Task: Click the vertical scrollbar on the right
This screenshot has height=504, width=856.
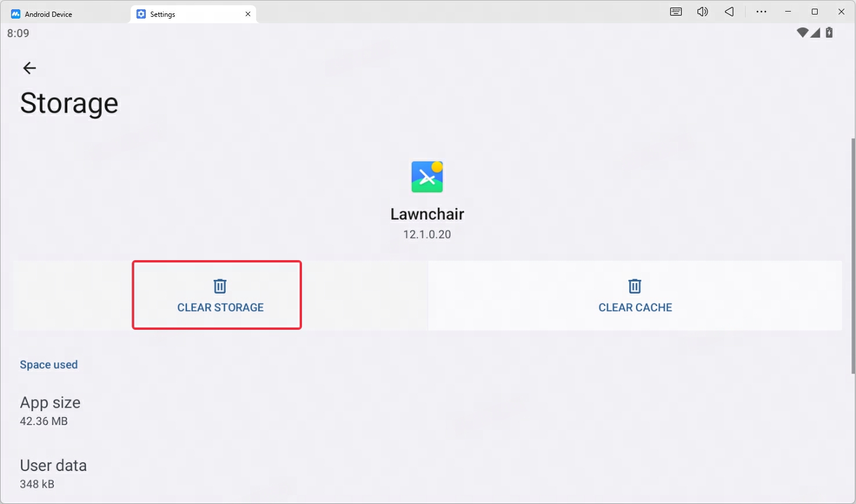Action: [853, 255]
